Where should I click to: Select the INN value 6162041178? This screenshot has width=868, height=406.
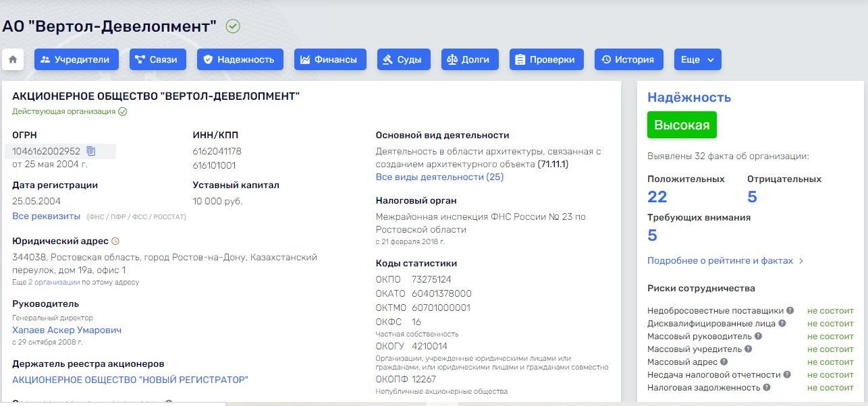pos(217,151)
